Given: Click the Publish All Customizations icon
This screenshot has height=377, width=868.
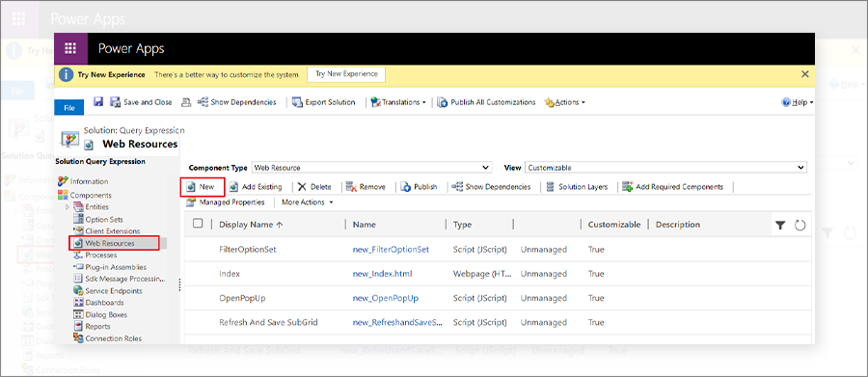Looking at the screenshot, I should (443, 102).
